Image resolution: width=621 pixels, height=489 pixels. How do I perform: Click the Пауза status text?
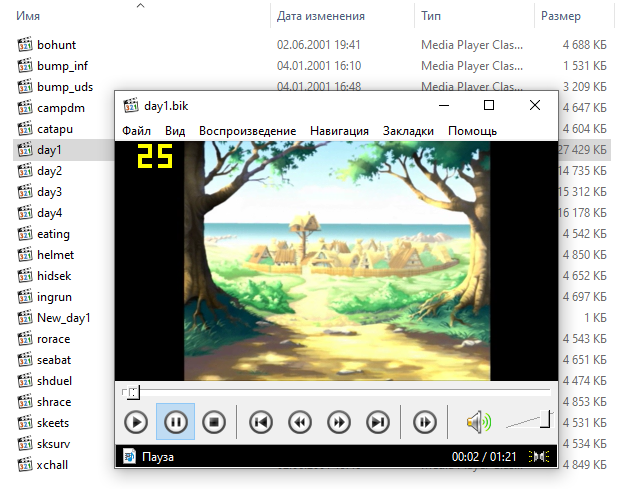click(x=158, y=457)
